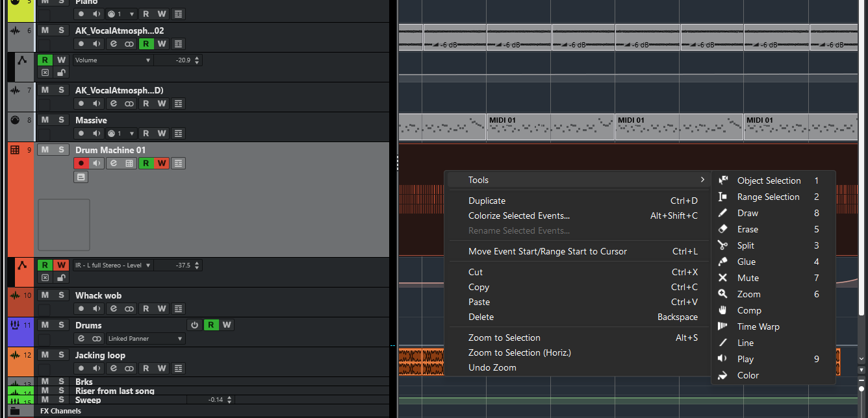Select Paste in context menu
This screenshot has width=868, height=418.
coord(577,302)
